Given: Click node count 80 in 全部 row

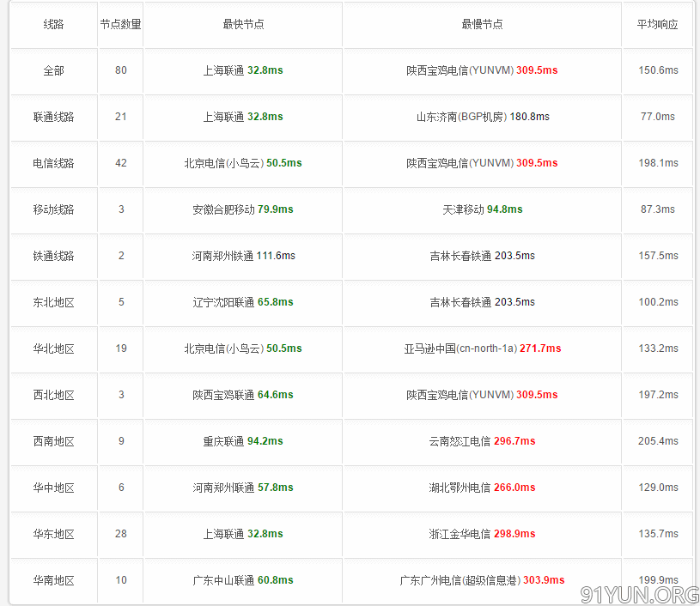Looking at the screenshot, I should [x=121, y=70].
